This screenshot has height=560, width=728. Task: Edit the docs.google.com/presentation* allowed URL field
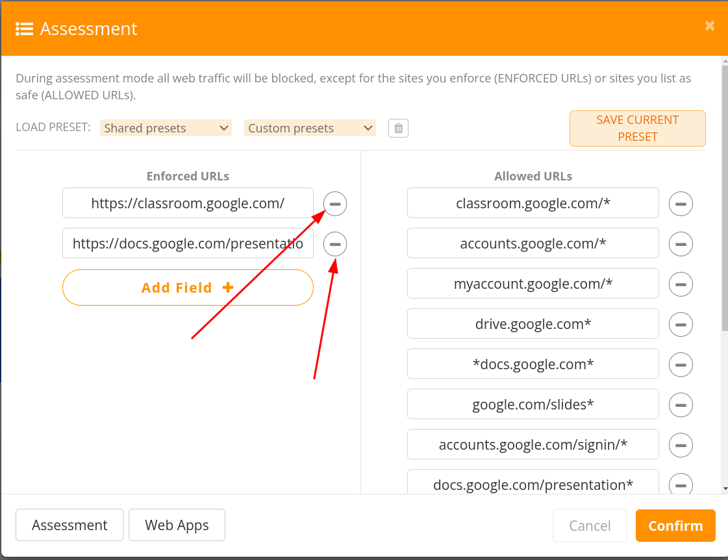(533, 483)
